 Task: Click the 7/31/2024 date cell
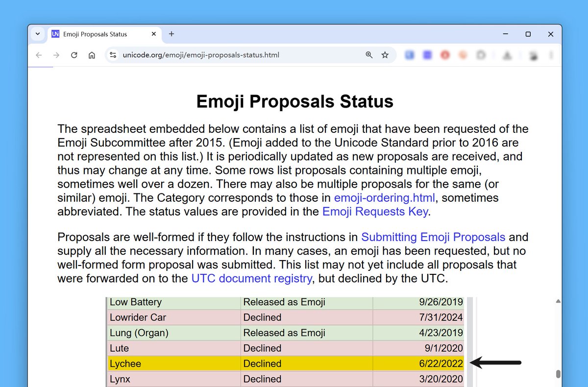pos(418,317)
